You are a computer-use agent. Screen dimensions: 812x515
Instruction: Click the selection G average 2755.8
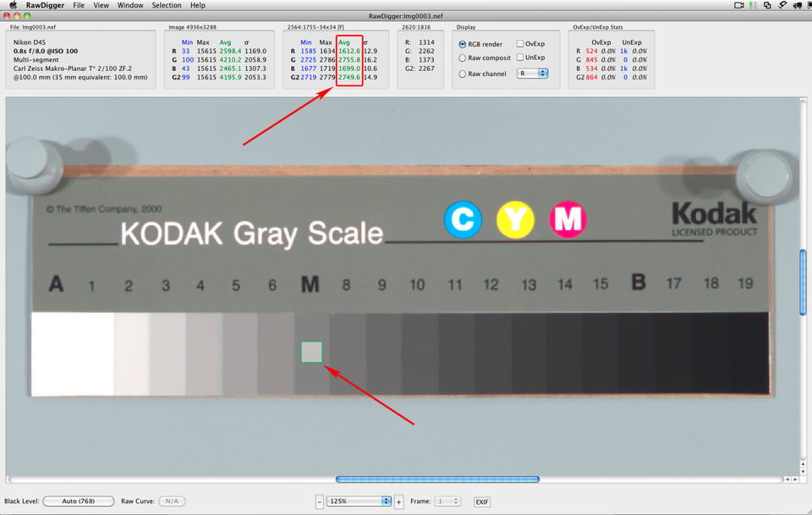[x=349, y=60]
